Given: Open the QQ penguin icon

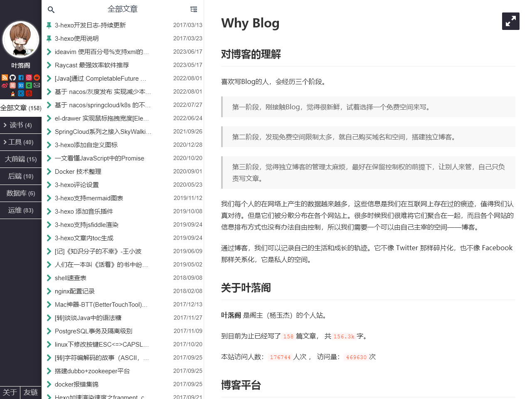Looking at the screenshot, I should pos(12,94).
